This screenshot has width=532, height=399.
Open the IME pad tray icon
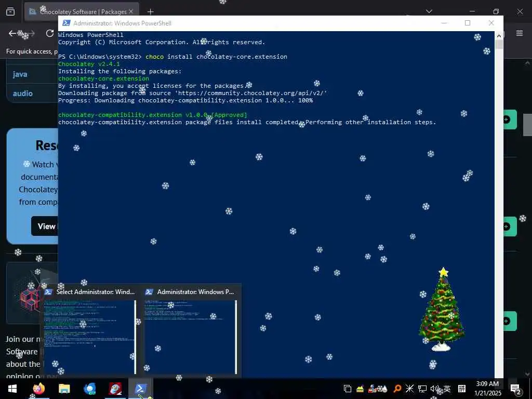click(x=462, y=389)
